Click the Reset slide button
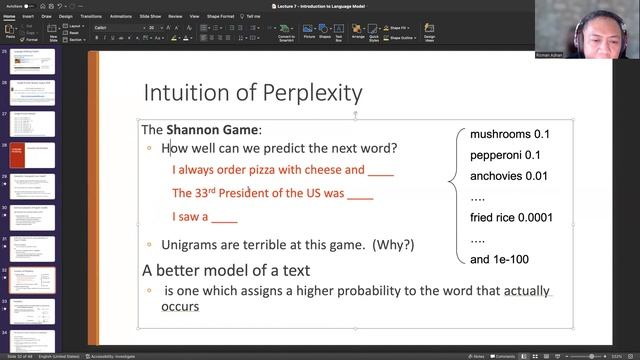The image size is (640, 360). (71, 33)
